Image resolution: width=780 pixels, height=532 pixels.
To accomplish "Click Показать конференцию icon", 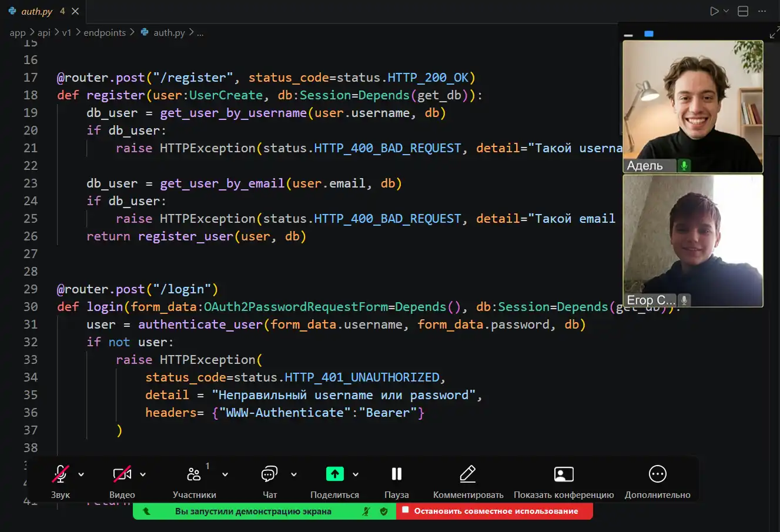I will (x=564, y=474).
